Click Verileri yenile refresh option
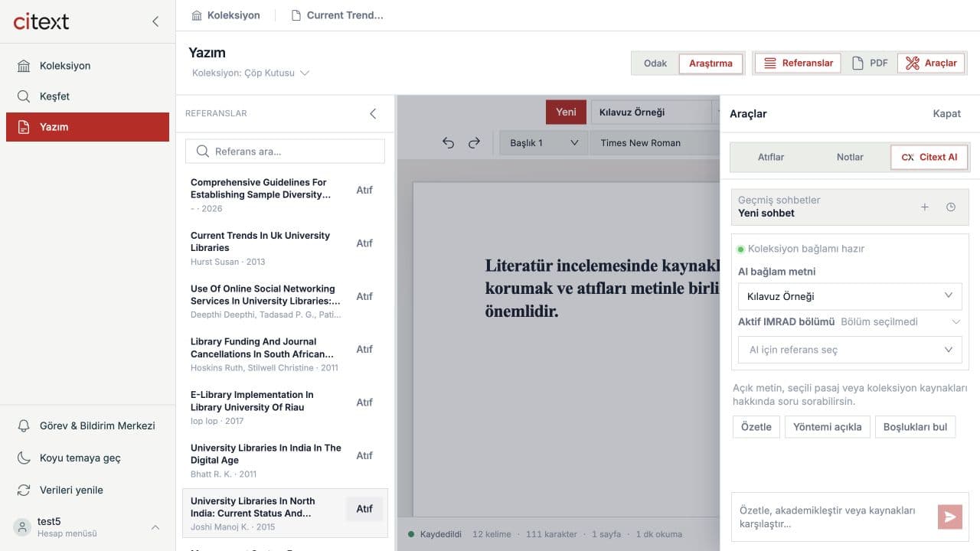The width and height of the screenshot is (980, 551). tap(87, 490)
